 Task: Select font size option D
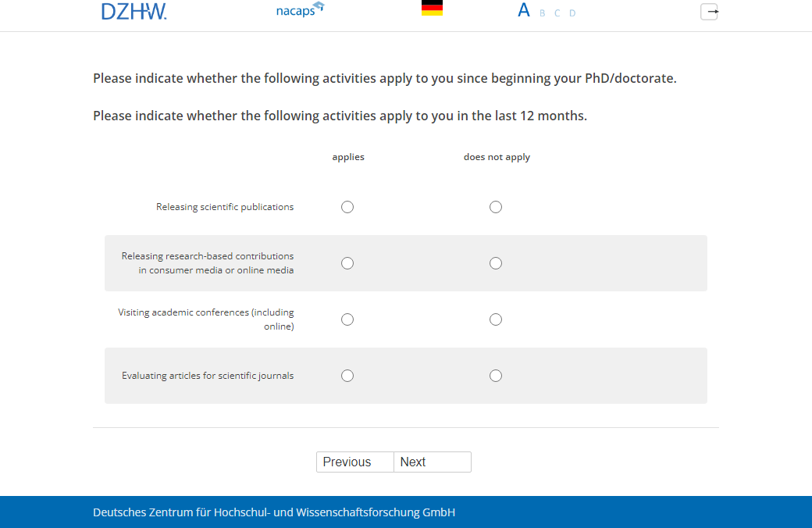coord(572,13)
